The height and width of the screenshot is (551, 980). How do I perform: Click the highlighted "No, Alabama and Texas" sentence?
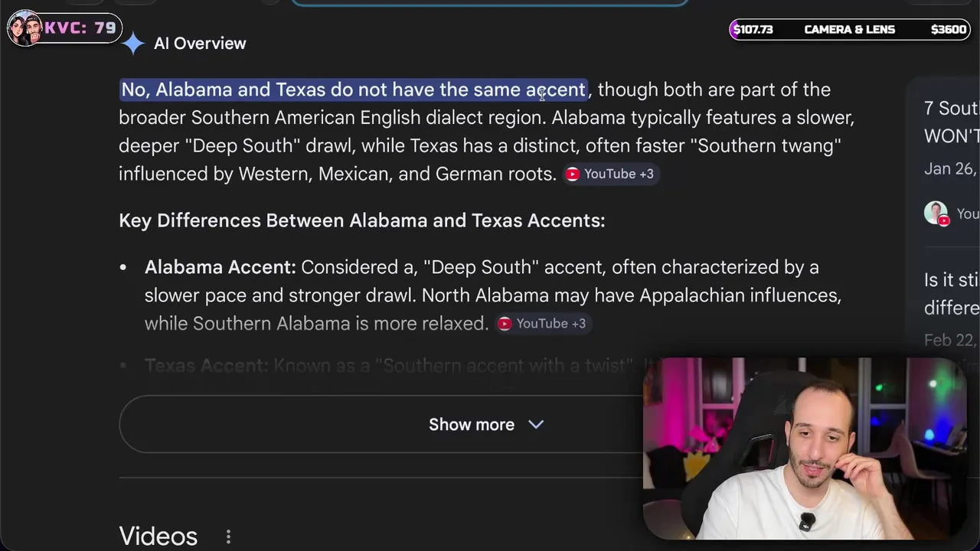(353, 90)
